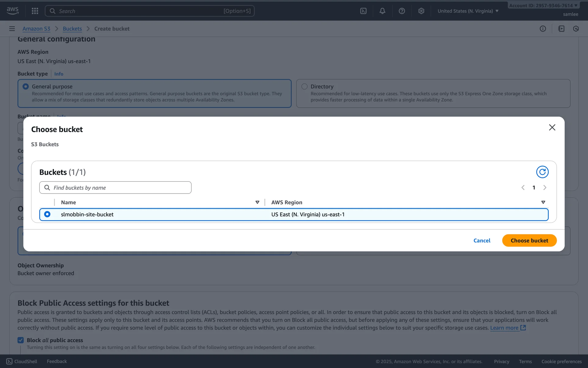Toggle the side navigation hamburger menu
This screenshot has height=368, width=588.
(x=12, y=29)
